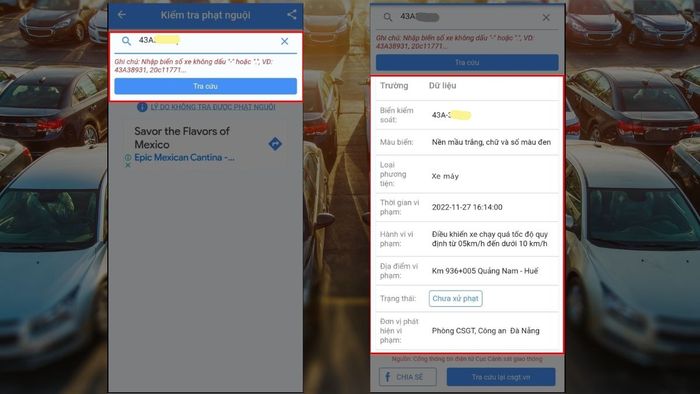This screenshot has height=394, width=700.
Task: Close the ad using its small X icon
Action: coord(128,165)
